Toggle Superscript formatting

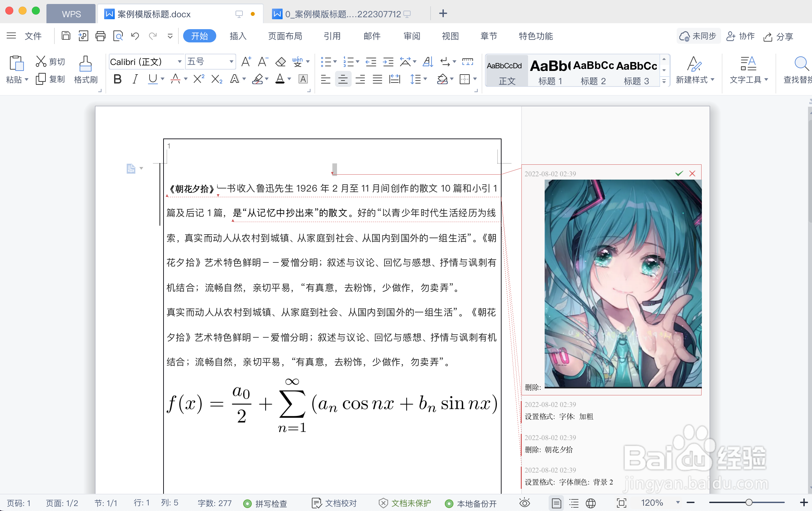coord(199,79)
